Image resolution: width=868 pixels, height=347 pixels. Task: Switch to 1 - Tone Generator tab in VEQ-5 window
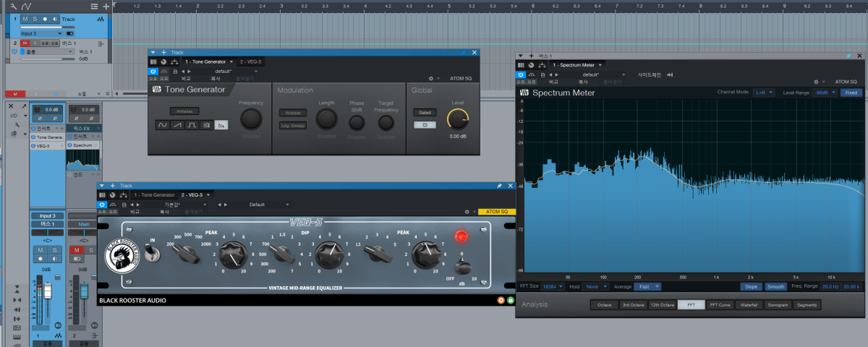pyautogui.click(x=154, y=195)
